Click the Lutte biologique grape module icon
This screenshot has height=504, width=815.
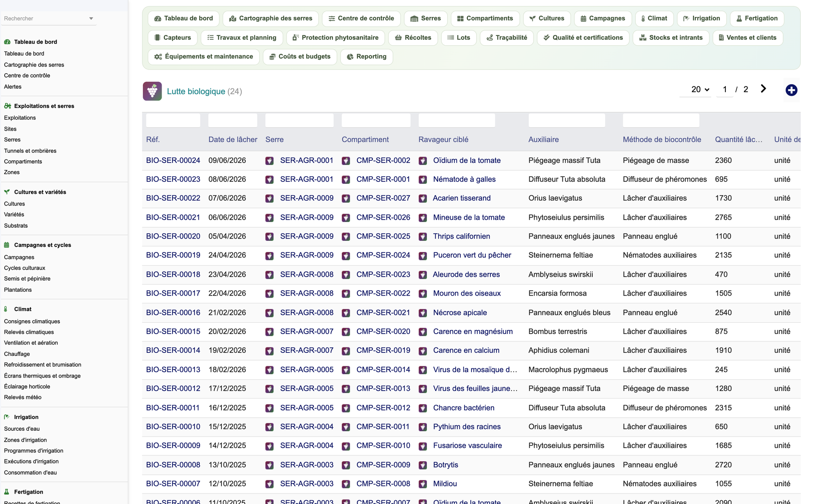(152, 91)
